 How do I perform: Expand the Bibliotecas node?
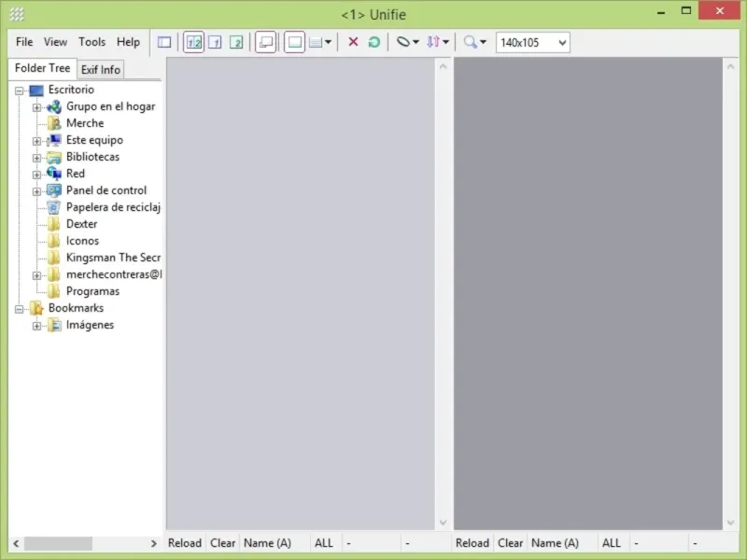tap(36, 158)
